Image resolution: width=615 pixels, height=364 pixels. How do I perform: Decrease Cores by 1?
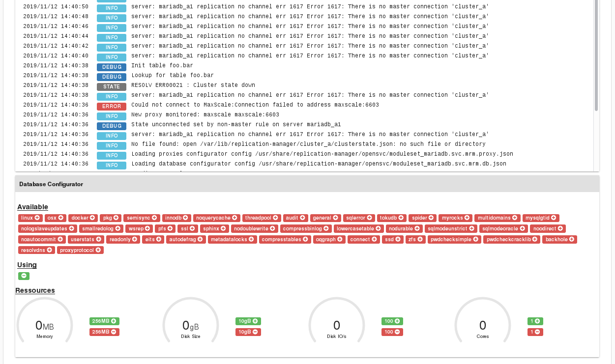535,332
